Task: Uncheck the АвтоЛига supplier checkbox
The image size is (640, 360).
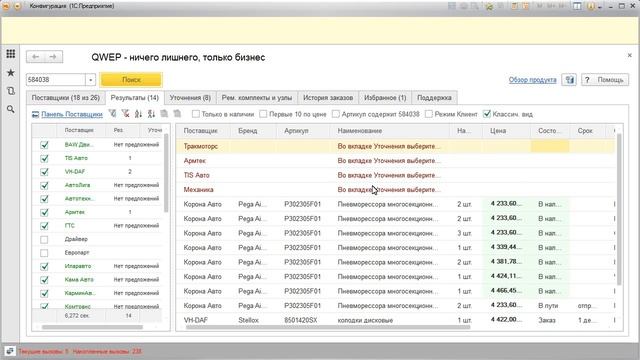Action: click(44, 185)
